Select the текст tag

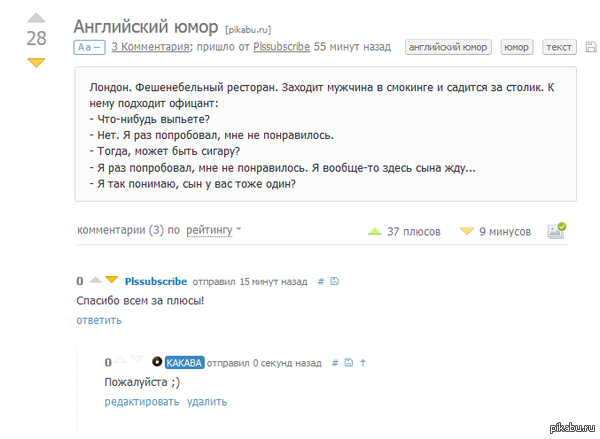559,47
